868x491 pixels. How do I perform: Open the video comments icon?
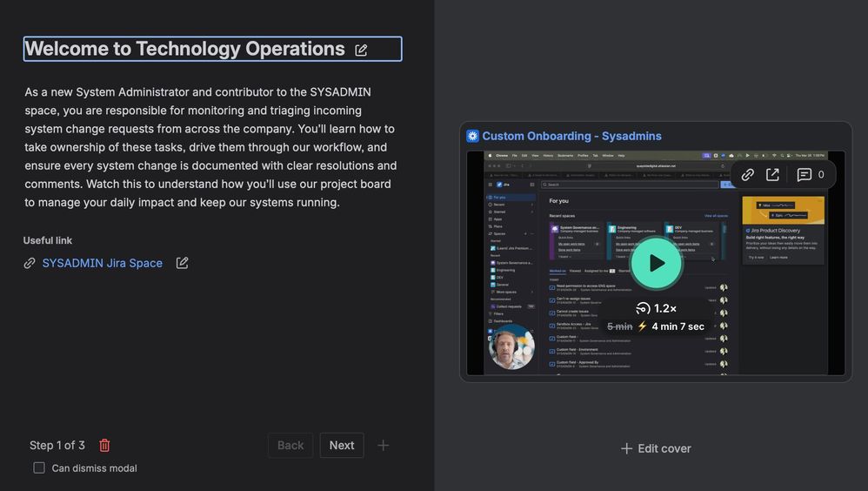coord(804,175)
